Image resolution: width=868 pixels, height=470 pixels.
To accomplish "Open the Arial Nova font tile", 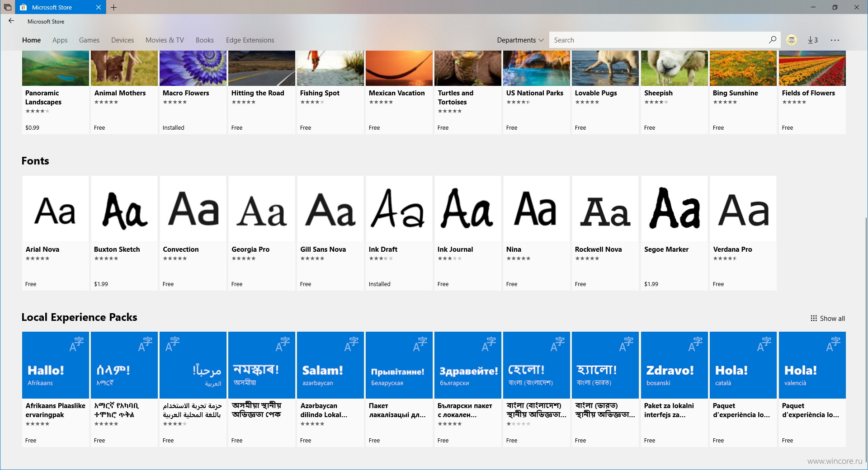I will click(x=56, y=233).
